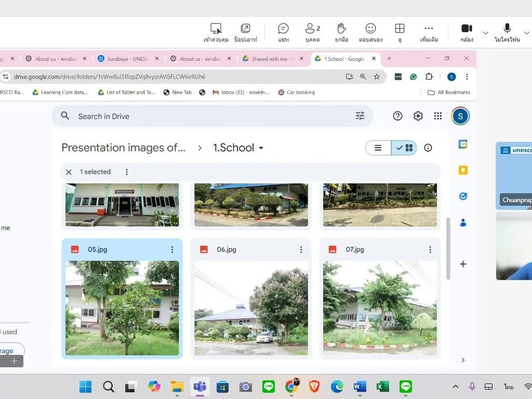
Task: Open the Google apps grid
Action: coord(438,116)
